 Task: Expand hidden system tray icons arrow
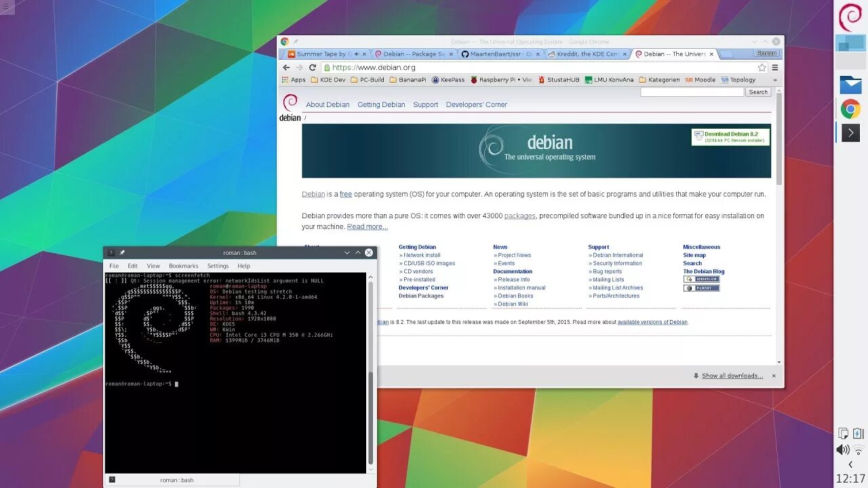850,464
